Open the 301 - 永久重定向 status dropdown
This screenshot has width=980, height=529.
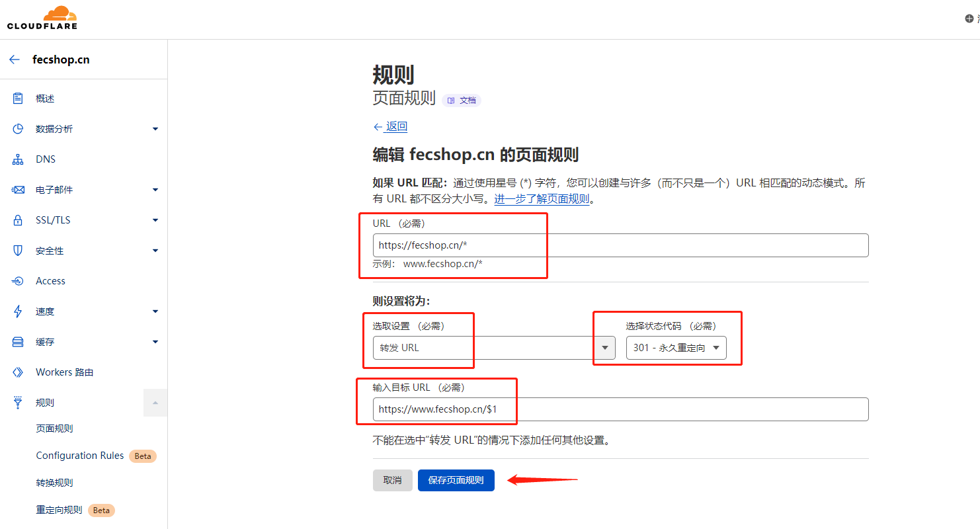pyautogui.click(x=676, y=348)
